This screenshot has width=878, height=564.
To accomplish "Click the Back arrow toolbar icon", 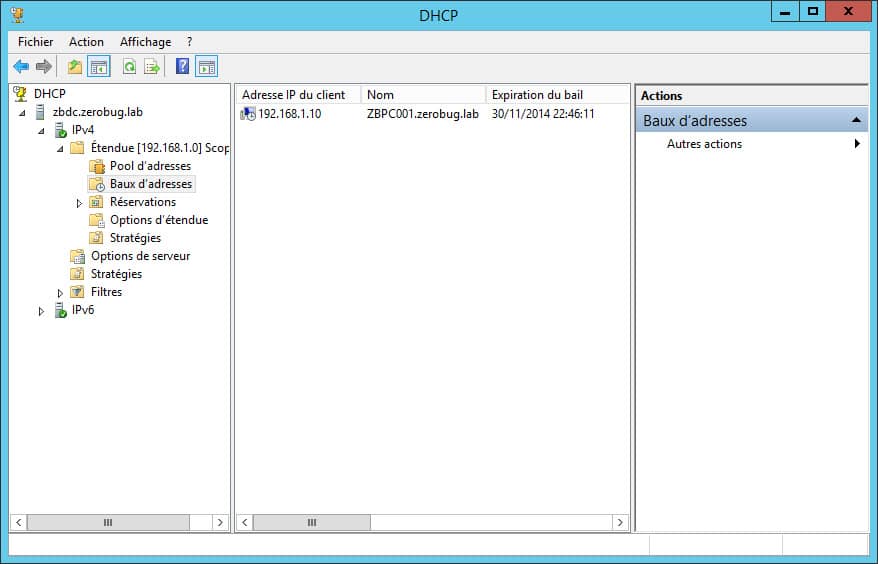I will [x=21, y=67].
